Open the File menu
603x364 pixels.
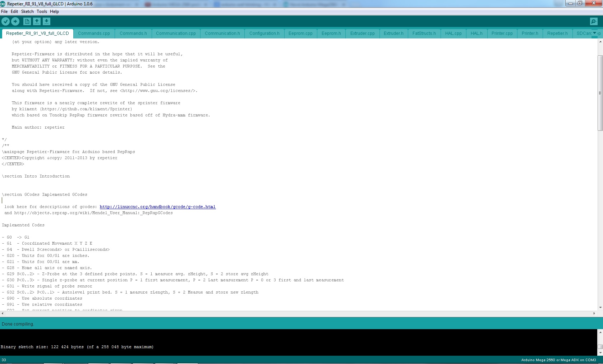[4, 11]
